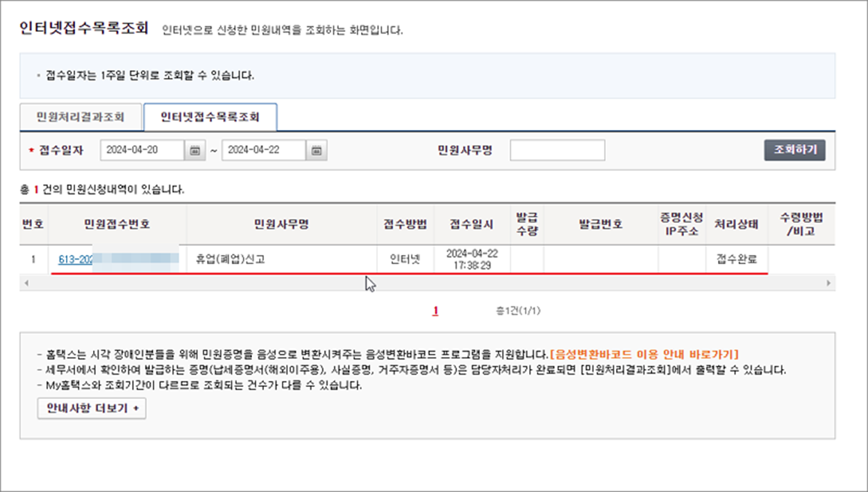
Task: Select the 접수완료 status cell
Action: pos(737,261)
